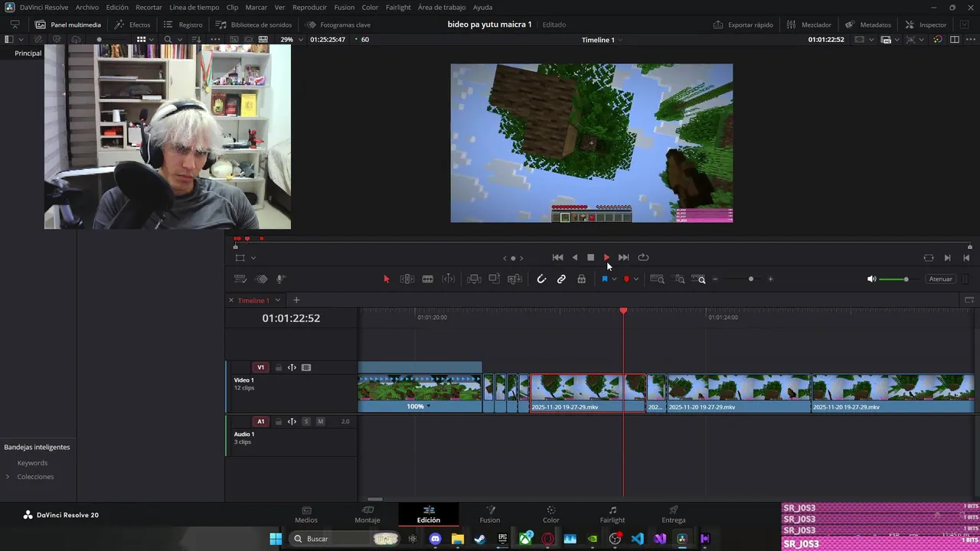Choose the Blade edit mode tool
Image resolution: width=980 pixels, height=551 pixels.
tap(428, 279)
